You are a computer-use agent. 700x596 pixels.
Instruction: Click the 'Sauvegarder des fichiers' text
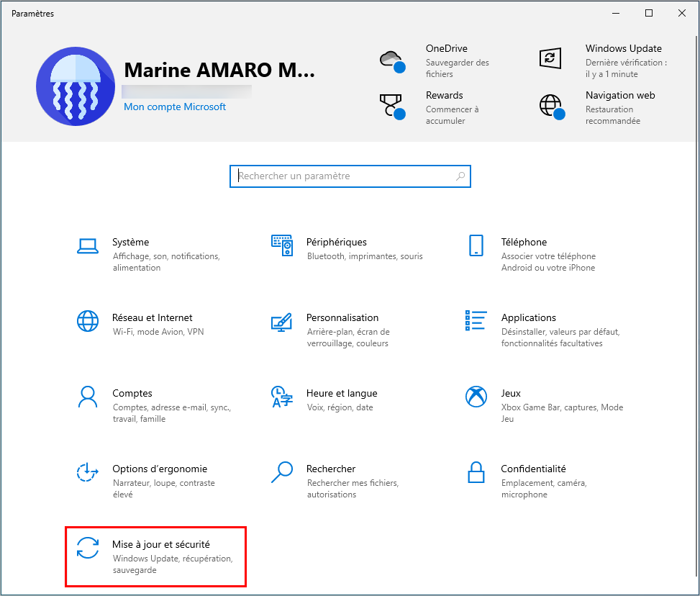(457, 68)
